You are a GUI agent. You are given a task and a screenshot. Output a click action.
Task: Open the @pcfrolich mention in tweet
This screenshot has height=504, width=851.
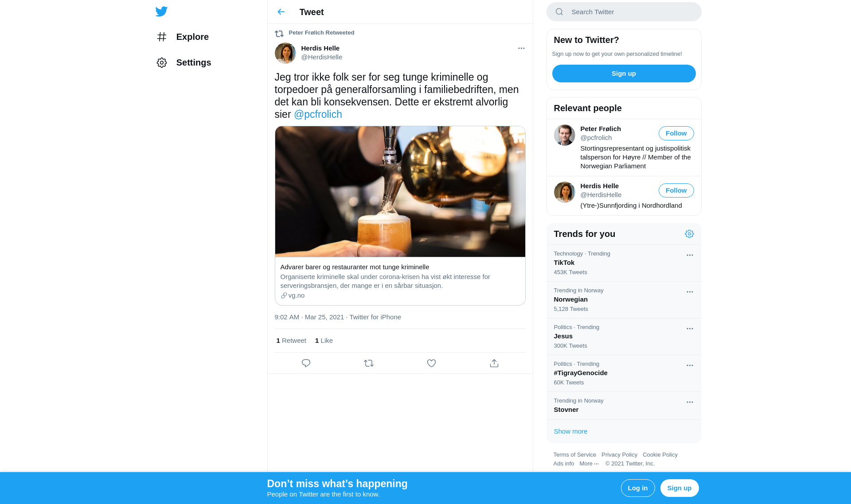tap(318, 114)
